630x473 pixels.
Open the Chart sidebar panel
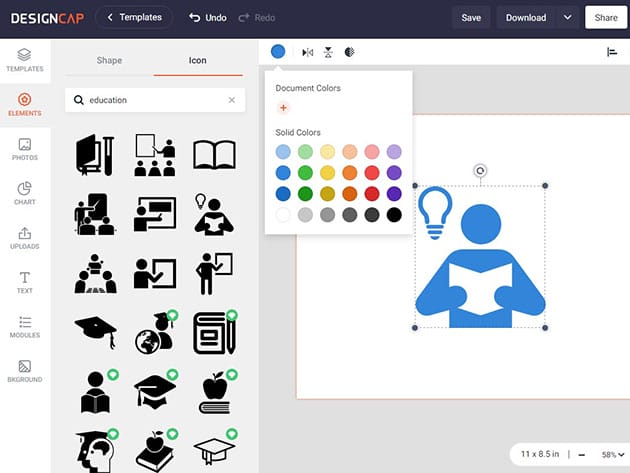click(x=24, y=193)
